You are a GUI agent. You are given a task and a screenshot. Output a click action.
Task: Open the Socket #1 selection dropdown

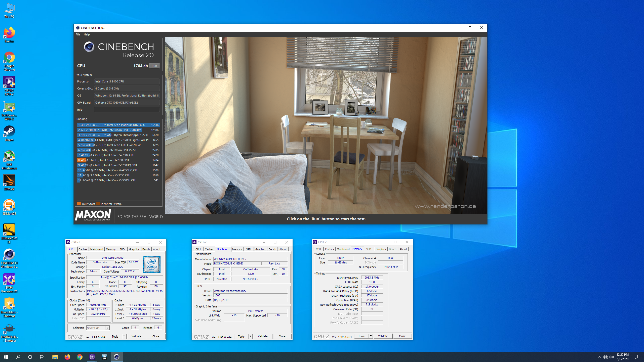click(x=98, y=328)
